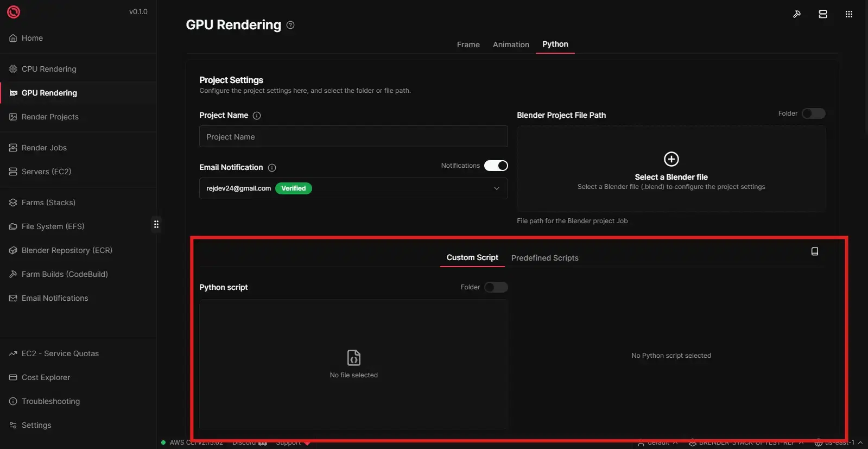The width and height of the screenshot is (868, 449).
Task: Turn on the Folder toggle for Python script
Action: click(x=496, y=287)
